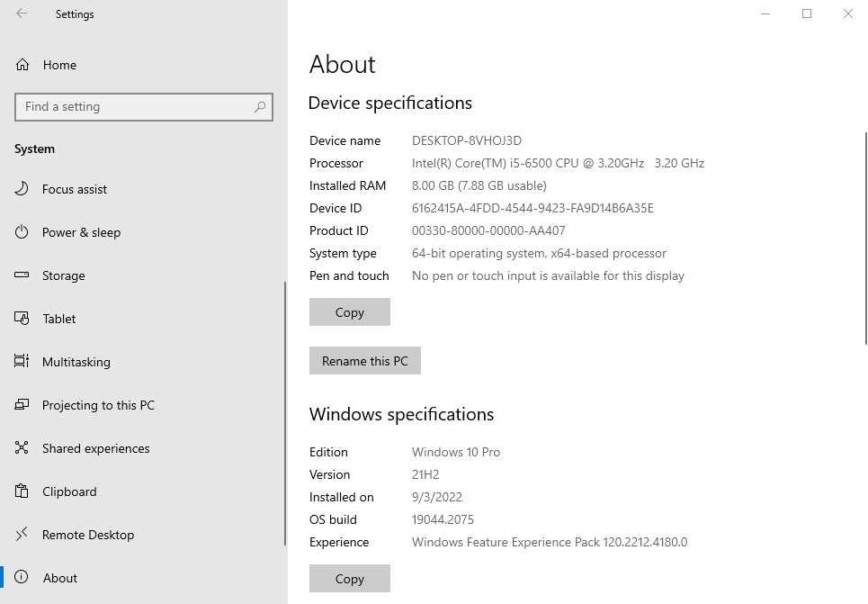
Task: Click Rename this PC button
Action: pyautogui.click(x=365, y=361)
